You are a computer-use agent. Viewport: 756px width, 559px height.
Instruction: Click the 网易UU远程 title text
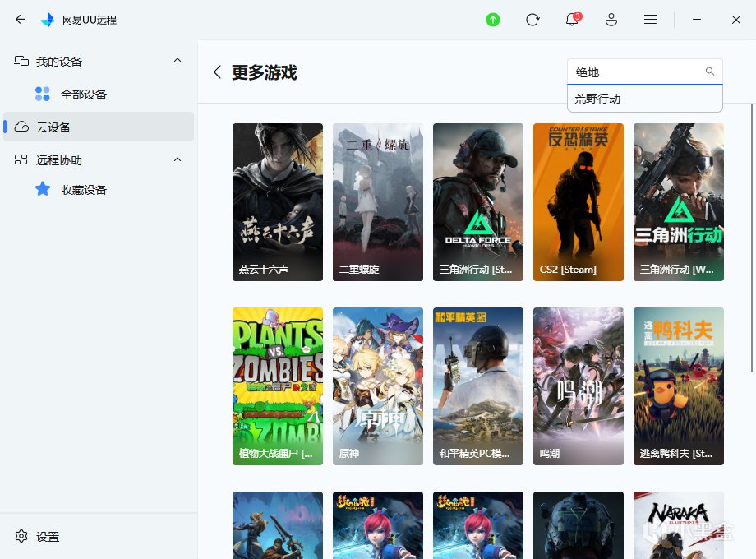[90, 20]
